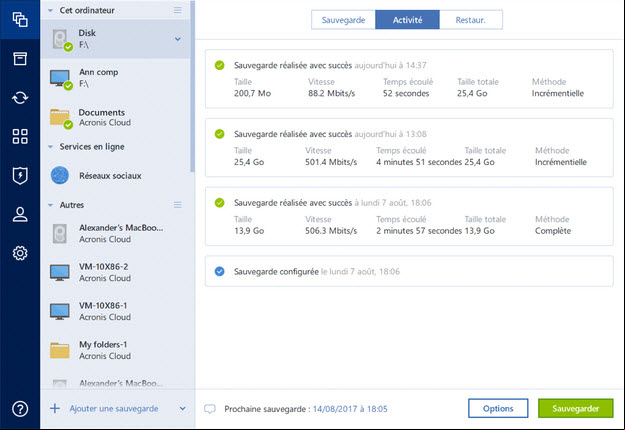This screenshot has width=625, height=430.
Task: Click the 52 secondes elapsed time
Action: point(406,93)
